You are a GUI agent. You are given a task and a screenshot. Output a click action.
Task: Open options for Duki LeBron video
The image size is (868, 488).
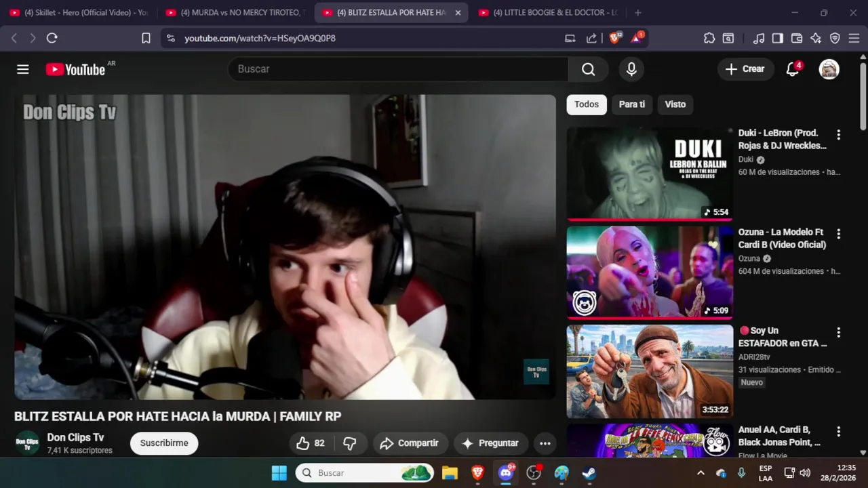pyautogui.click(x=838, y=135)
